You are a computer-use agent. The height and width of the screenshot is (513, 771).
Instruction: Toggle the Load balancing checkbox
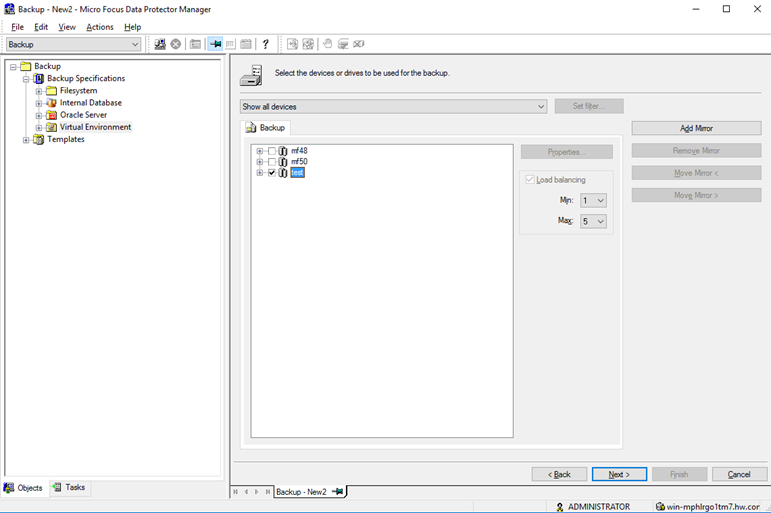point(530,180)
